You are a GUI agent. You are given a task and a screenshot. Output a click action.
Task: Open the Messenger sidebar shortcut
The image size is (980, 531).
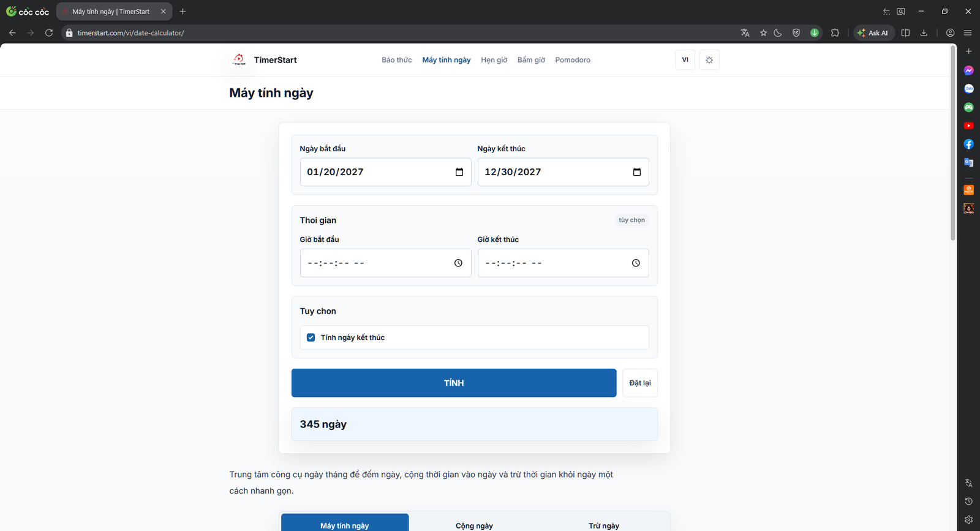968,70
